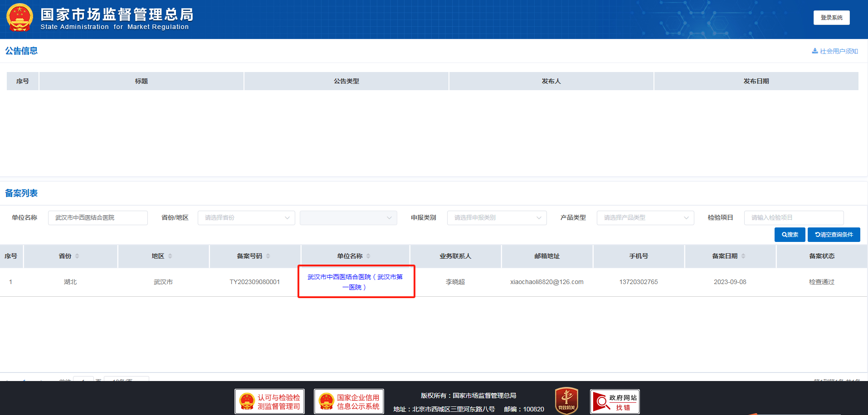The height and width of the screenshot is (415, 868).
Task: Click the 检验项目 input field
Action: [793, 218]
